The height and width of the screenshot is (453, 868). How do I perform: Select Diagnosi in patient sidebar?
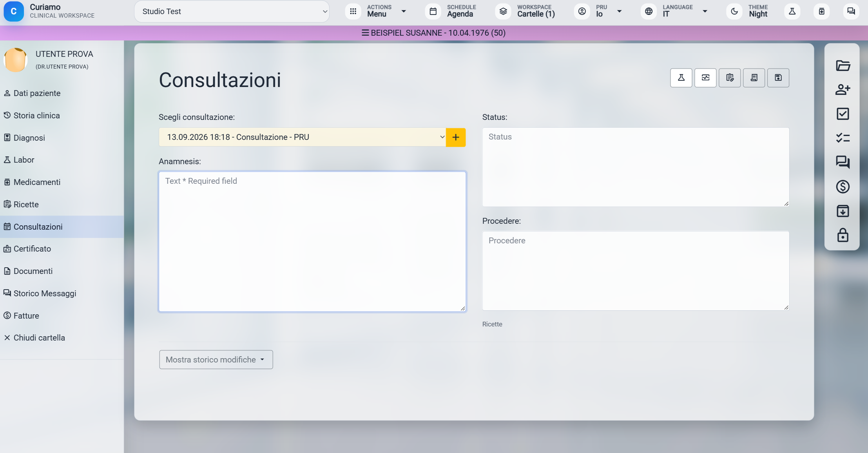(x=62, y=138)
